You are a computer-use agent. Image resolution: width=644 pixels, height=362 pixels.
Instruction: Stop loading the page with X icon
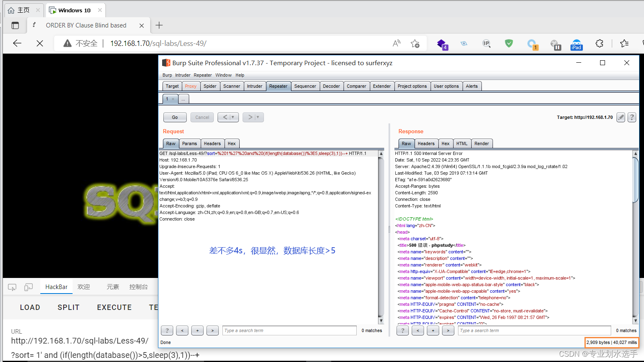pos(40,43)
